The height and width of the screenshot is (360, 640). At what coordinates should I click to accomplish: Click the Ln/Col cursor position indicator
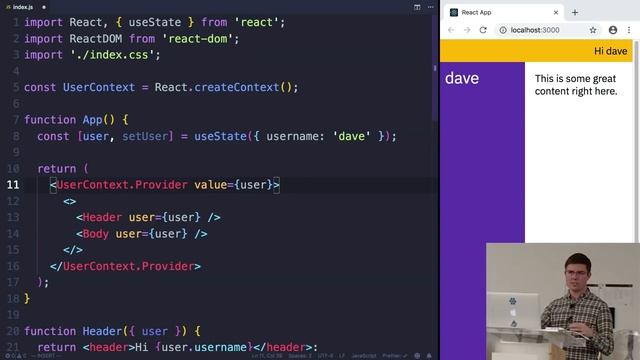tap(267, 356)
